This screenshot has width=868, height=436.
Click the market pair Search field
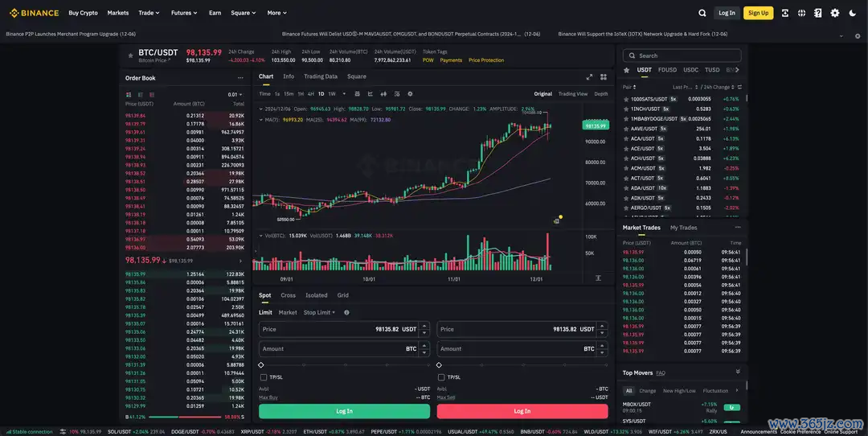[x=682, y=56]
